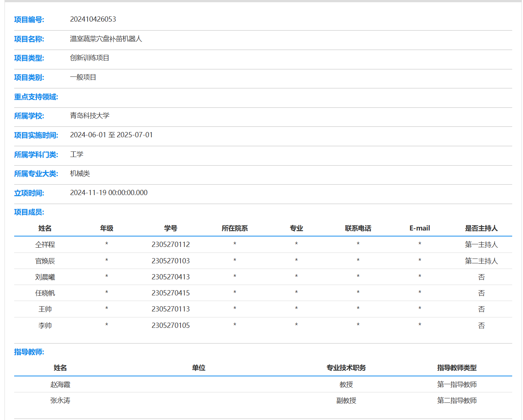Select member name 仝祥程
The image size is (523, 420).
(45, 245)
